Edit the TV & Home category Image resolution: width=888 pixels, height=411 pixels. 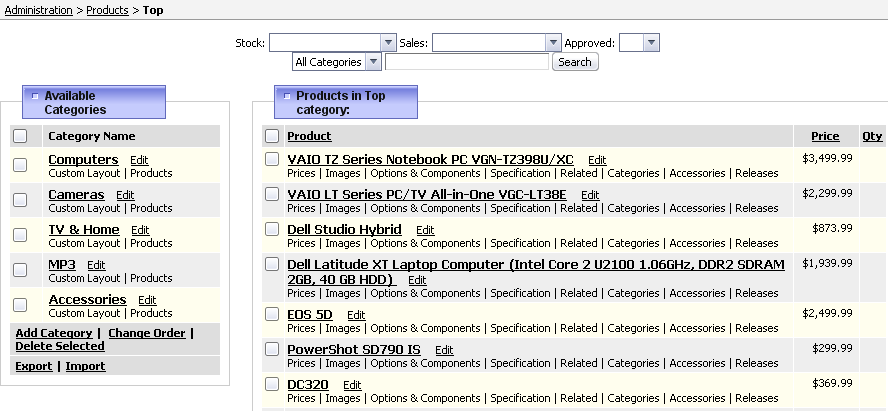click(x=140, y=230)
